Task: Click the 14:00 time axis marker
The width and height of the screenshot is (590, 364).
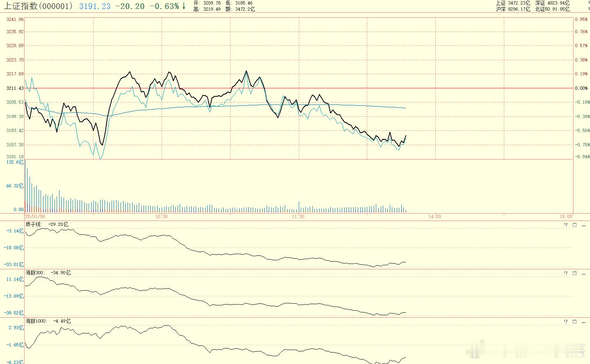Action: [434, 216]
